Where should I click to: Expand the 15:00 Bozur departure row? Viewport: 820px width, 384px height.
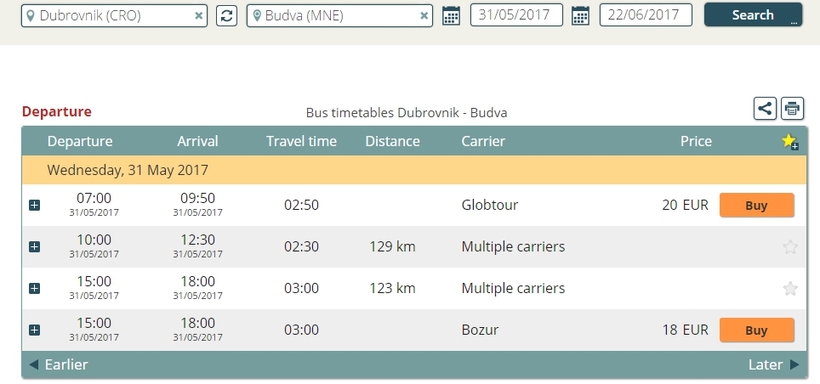point(35,330)
